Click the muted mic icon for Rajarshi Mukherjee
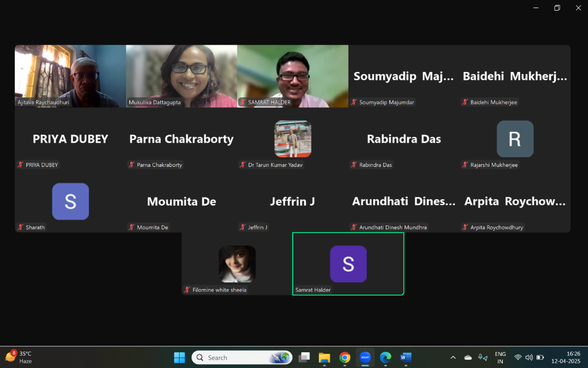 pyautogui.click(x=466, y=165)
